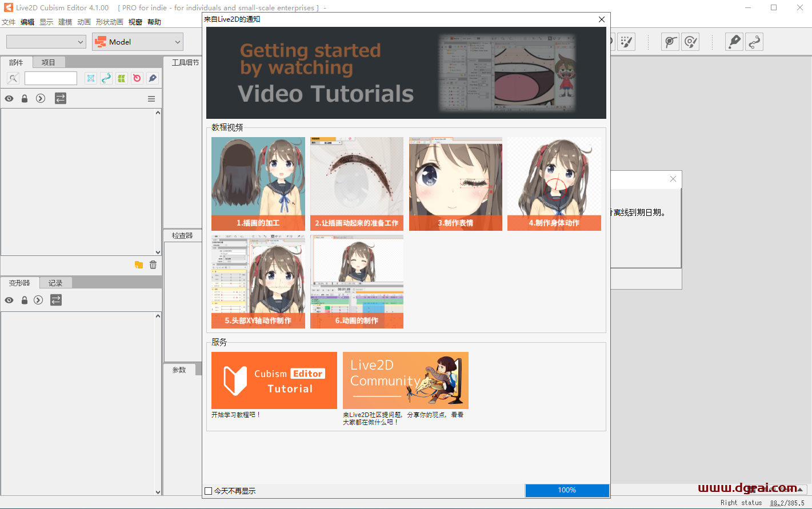Click the Cubism Editor Tutorial banner
The height and width of the screenshot is (509, 812).
(274, 380)
